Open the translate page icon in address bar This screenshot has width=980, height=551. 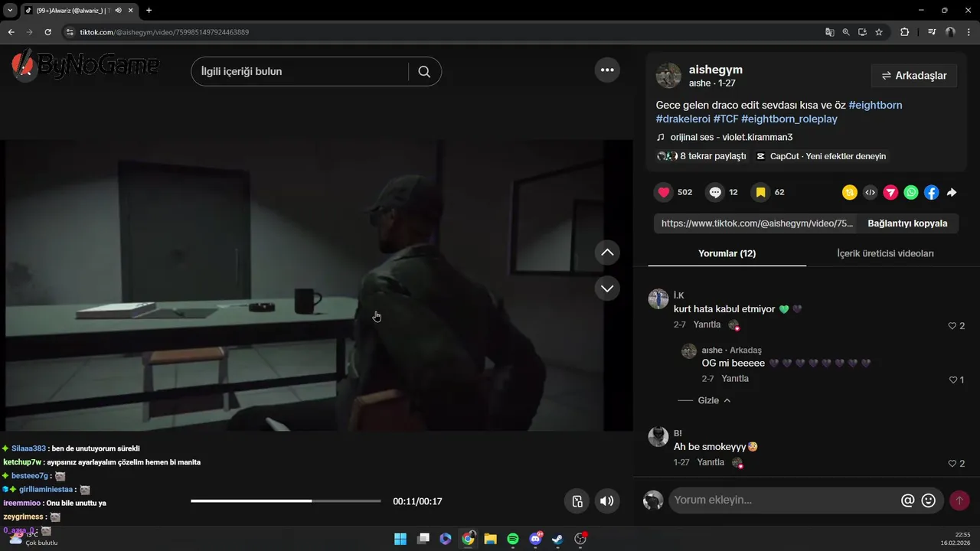(829, 32)
